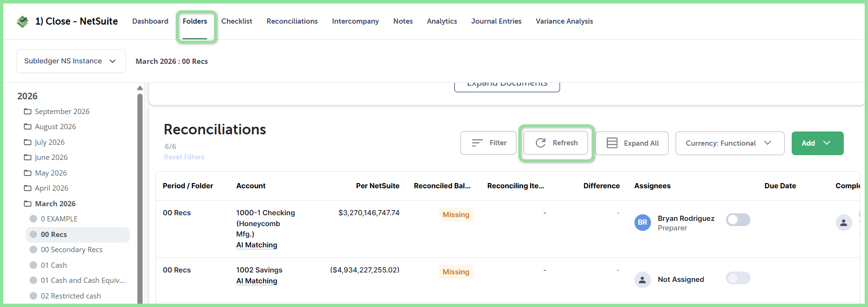
Task: Open the May 2026 folder
Action: click(51, 173)
